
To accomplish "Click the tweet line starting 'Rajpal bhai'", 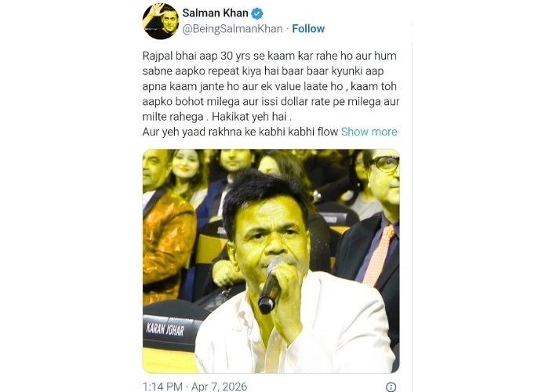I will 270,56.
